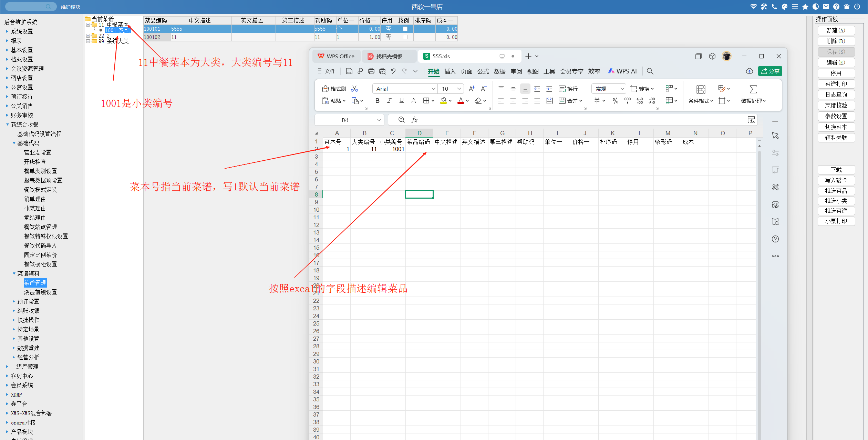Click the percent style icon
The image size is (868, 440).
pyautogui.click(x=615, y=101)
